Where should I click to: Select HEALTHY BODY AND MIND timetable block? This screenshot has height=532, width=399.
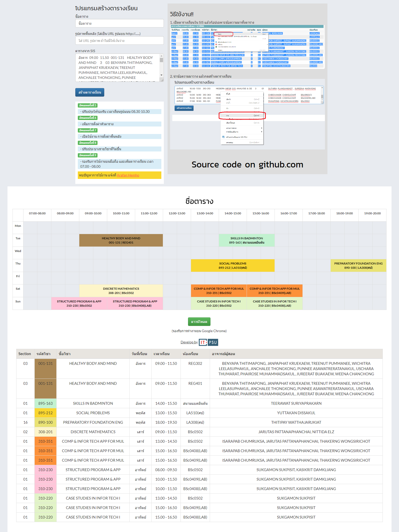(x=121, y=240)
